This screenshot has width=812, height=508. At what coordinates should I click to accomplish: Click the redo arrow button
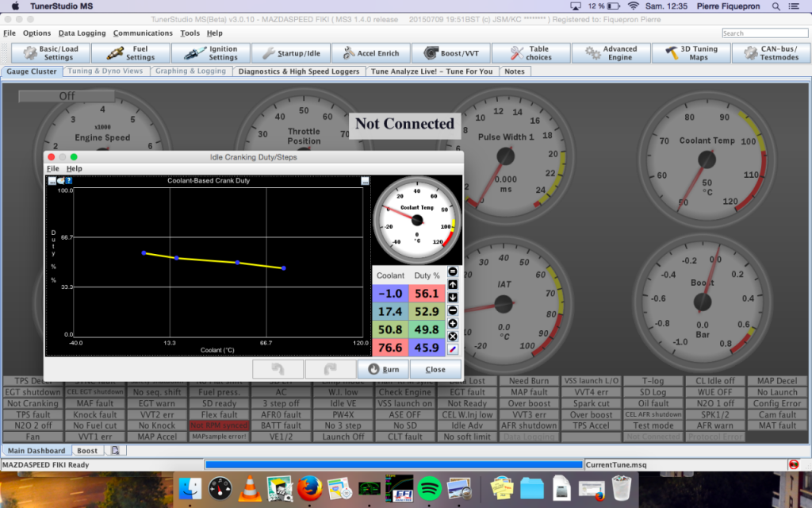tap(331, 369)
